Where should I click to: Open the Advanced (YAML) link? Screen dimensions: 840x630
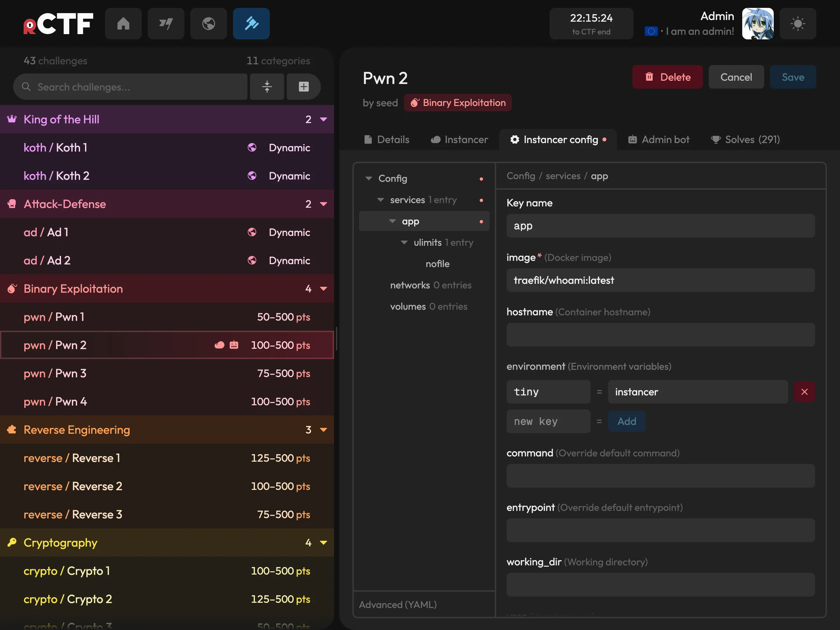point(398,604)
